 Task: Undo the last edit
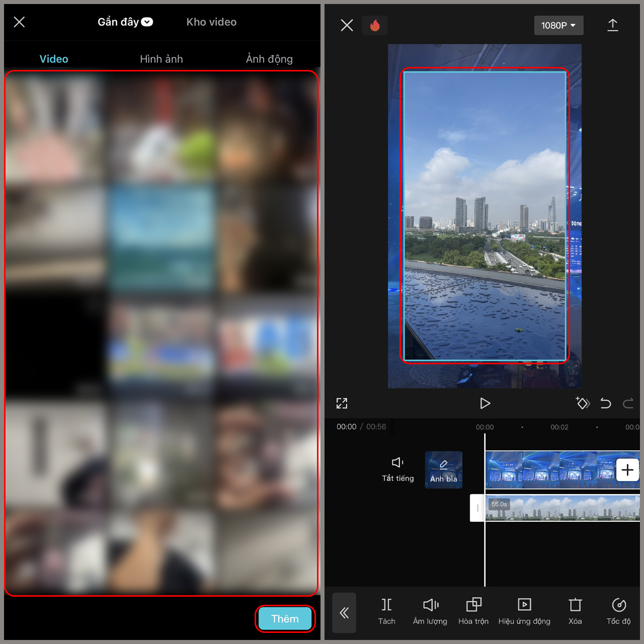click(606, 403)
